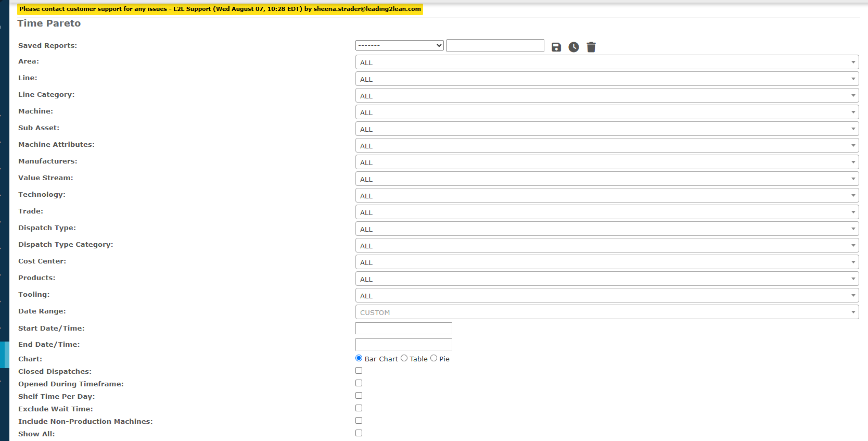
Task: Open the Area dropdown
Action: (x=607, y=62)
